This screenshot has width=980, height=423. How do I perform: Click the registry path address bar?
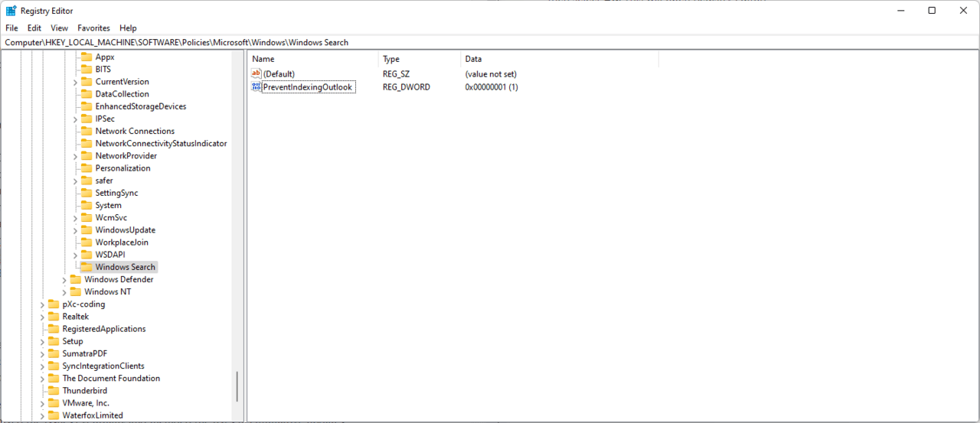click(x=490, y=43)
